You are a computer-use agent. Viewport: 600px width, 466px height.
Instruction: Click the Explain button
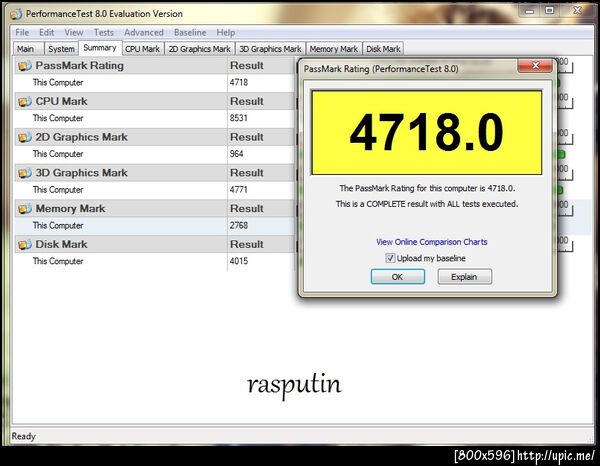point(464,277)
